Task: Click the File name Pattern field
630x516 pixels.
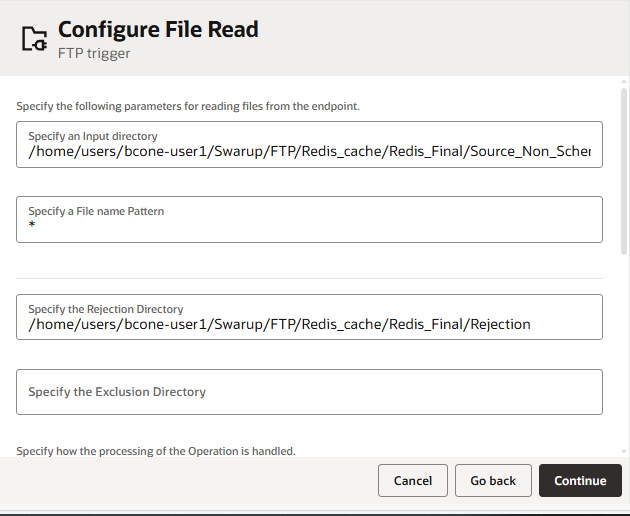Action: click(x=310, y=226)
